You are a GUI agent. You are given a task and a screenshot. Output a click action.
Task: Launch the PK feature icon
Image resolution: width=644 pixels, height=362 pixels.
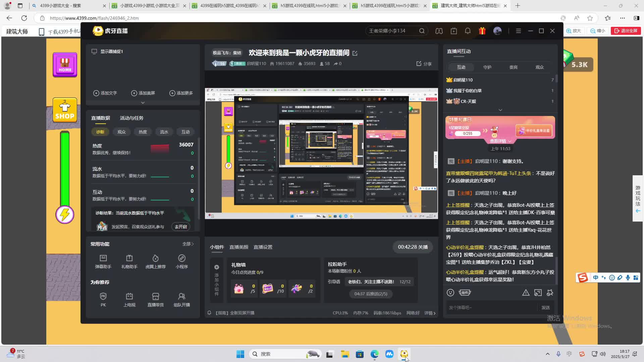coord(103,299)
